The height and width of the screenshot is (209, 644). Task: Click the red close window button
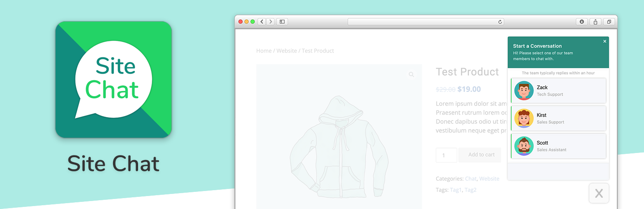(x=240, y=22)
